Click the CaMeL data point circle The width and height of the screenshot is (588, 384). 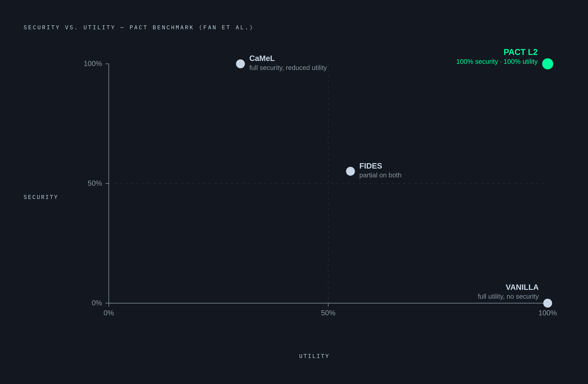tap(240, 64)
